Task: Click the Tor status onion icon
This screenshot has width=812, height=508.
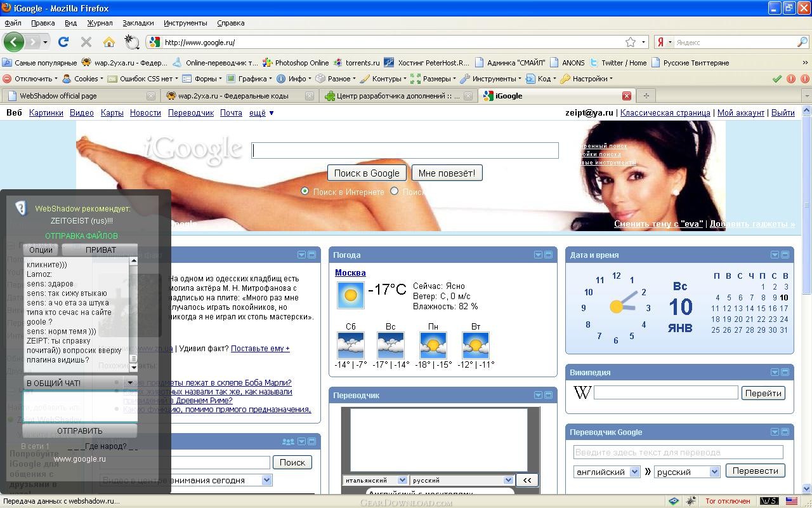Action: point(674,501)
